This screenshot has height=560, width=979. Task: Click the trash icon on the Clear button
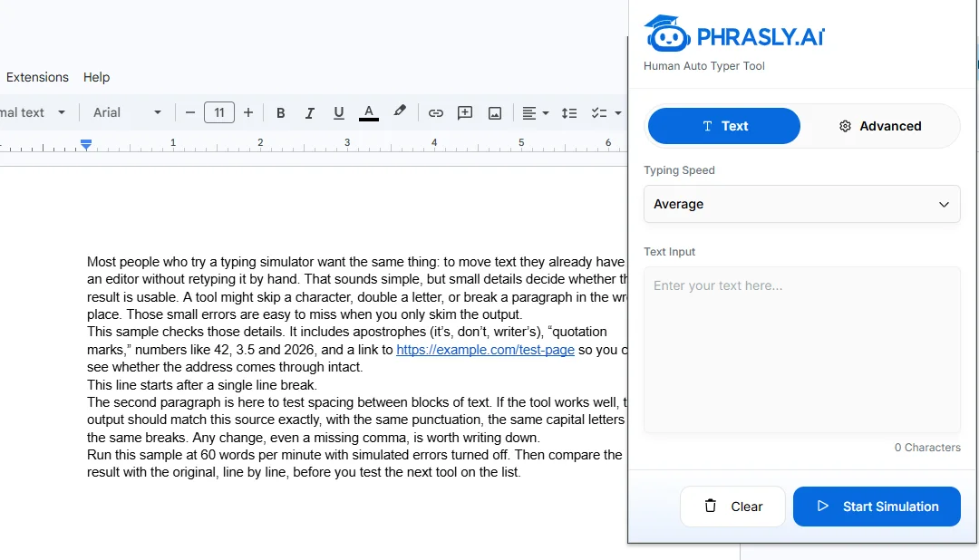[x=711, y=506]
